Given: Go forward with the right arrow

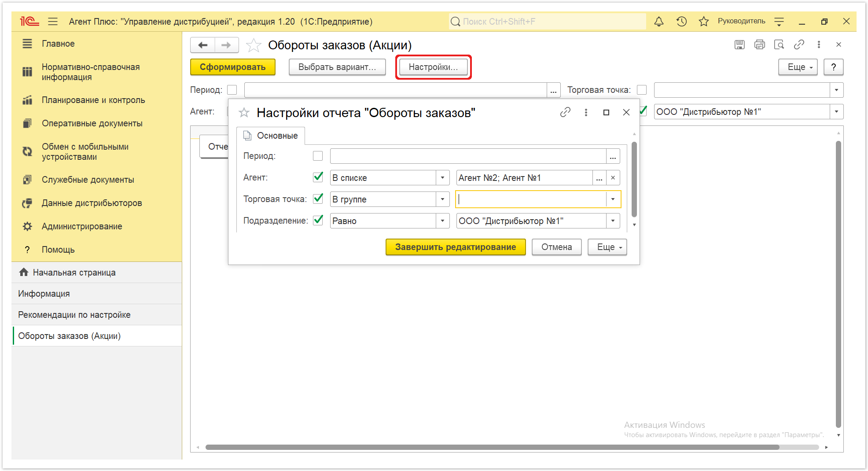Looking at the screenshot, I should tap(227, 45).
